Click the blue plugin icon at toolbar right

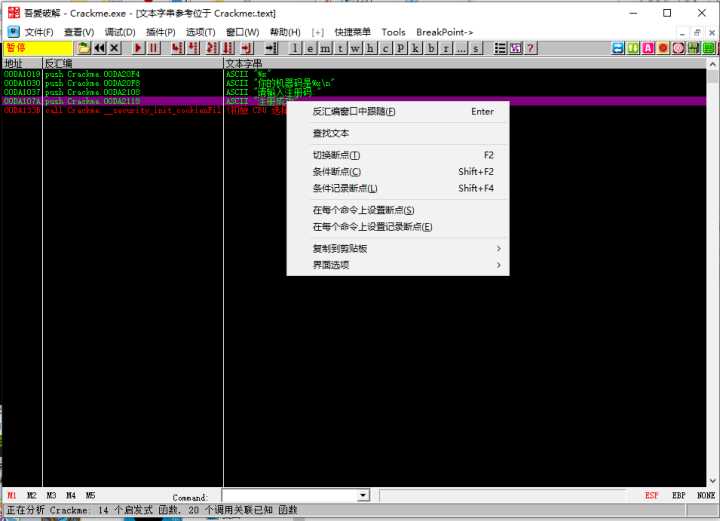tap(618, 48)
